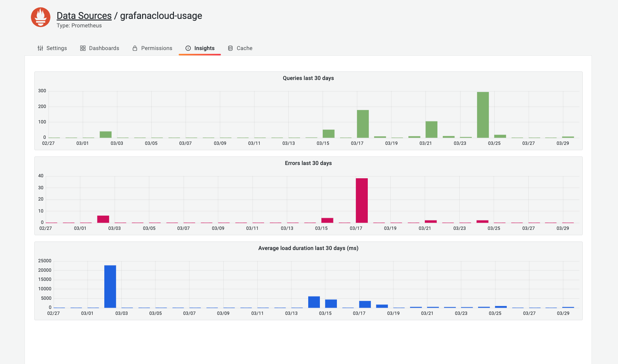Click the Errors last 30 days title
Image resolution: width=618 pixels, height=364 pixels.
pos(308,163)
